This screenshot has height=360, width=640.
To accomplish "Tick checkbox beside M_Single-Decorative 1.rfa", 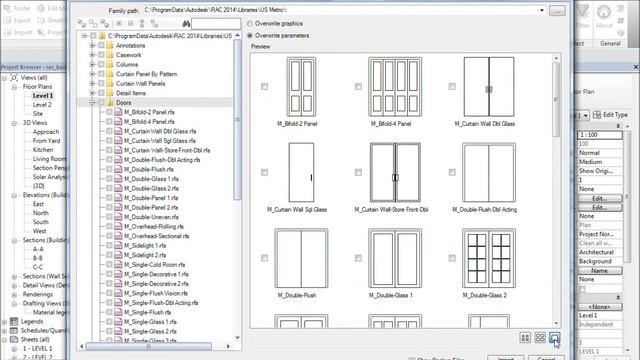I will tap(109, 274).
